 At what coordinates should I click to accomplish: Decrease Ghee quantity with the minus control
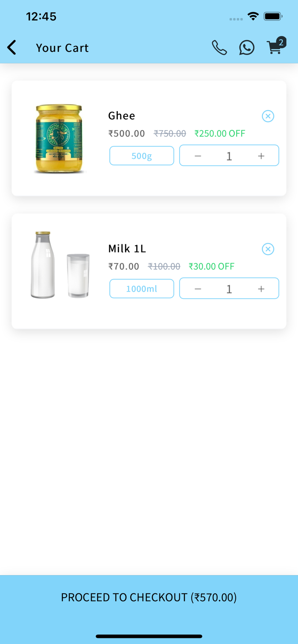click(x=198, y=155)
